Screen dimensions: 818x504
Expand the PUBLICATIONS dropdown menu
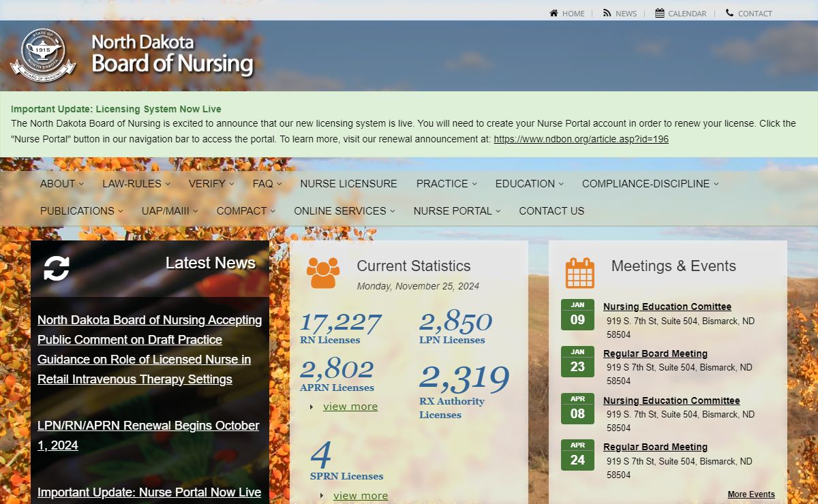[82, 211]
